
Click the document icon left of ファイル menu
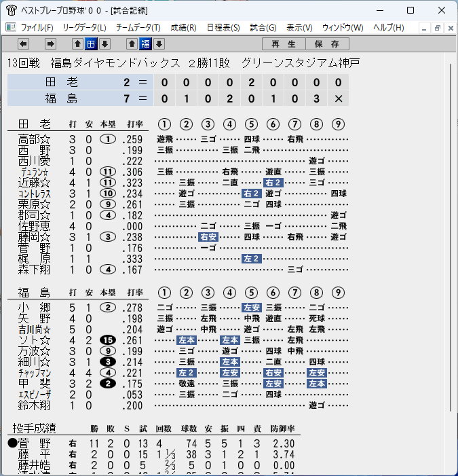[11, 28]
